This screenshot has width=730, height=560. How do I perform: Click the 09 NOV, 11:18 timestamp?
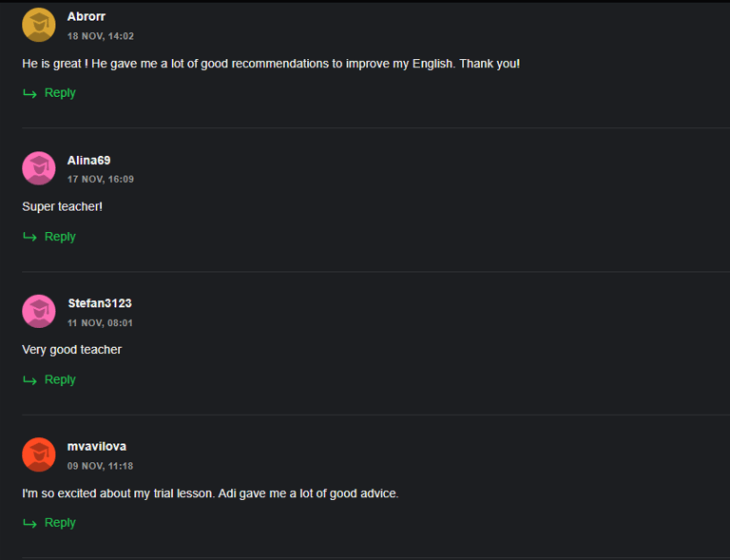pyautogui.click(x=100, y=466)
